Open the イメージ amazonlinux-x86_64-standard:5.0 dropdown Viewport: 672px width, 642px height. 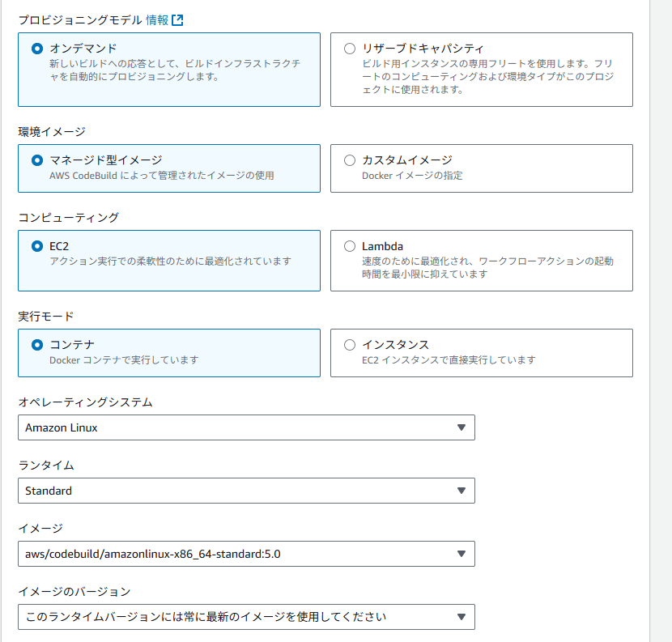tap(246, 554)
